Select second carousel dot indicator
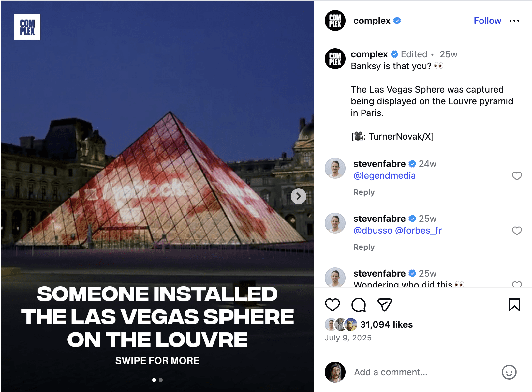 [161, 380]
